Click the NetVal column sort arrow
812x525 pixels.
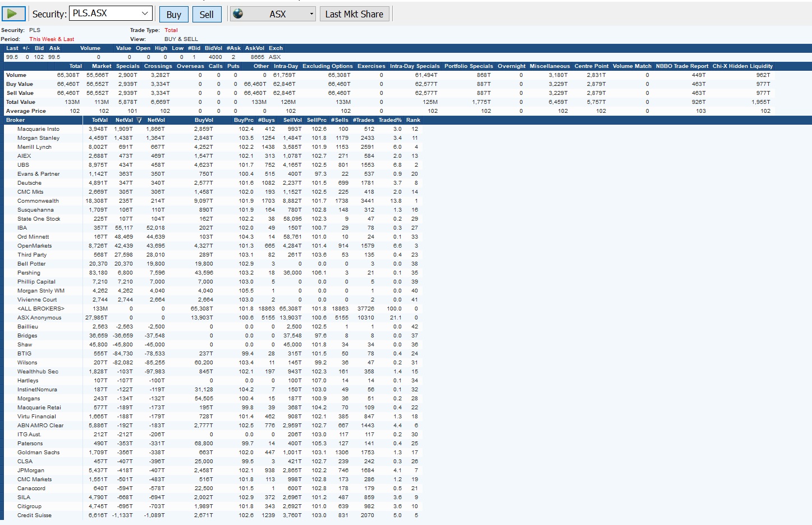[139, 120]
